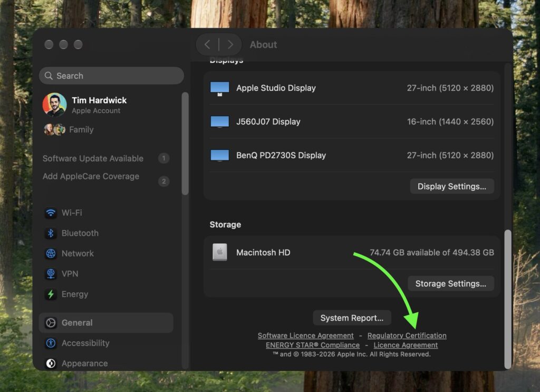This screenshot has height=392, width=540.
Task: Go back with the left chevron
Action: pyautogui.click(x=207, y=44)
